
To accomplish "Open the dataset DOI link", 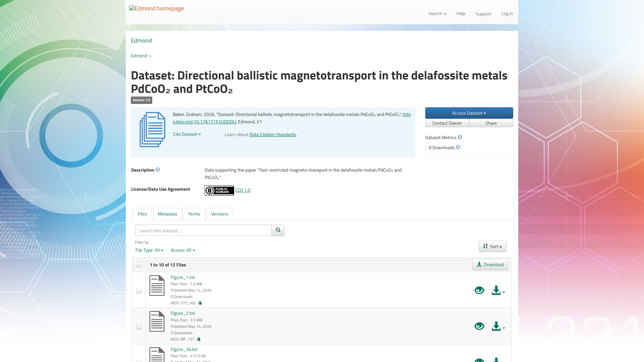I will coord(204,122).
